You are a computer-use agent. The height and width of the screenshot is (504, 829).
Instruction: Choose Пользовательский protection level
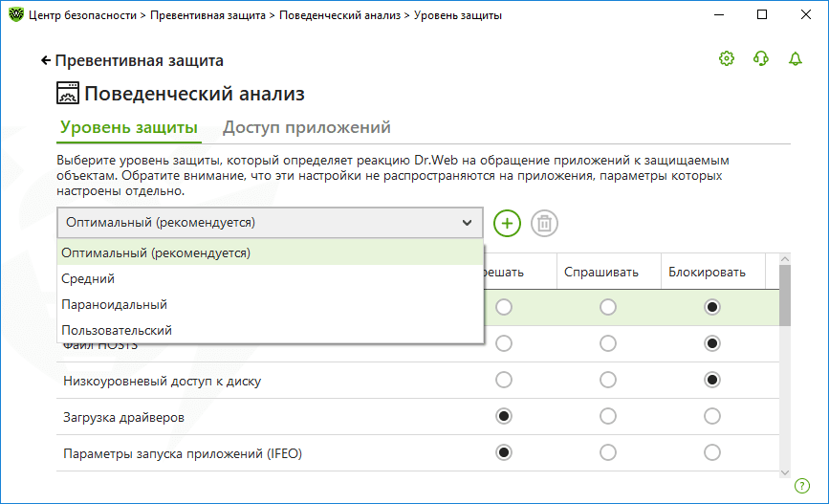click(x=271, y=331)
